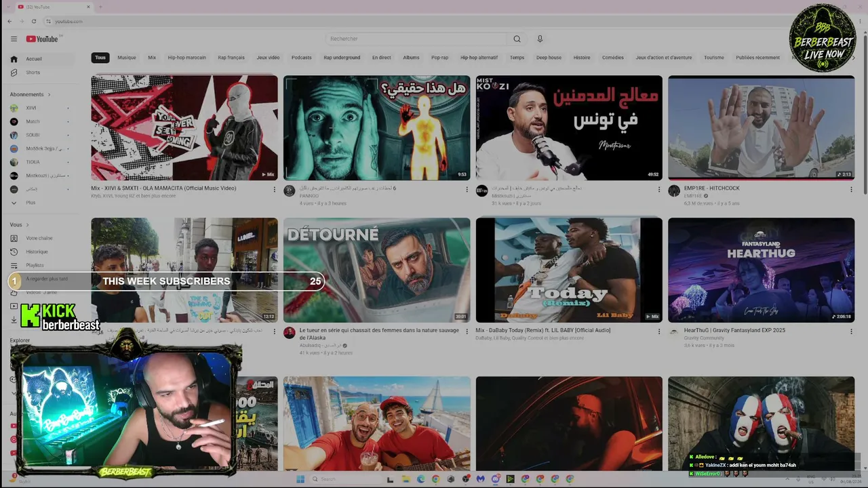Open HearThuG Gravity Fantasyland title link
This screenshot has height=488, width=868.
pos(734,331)
